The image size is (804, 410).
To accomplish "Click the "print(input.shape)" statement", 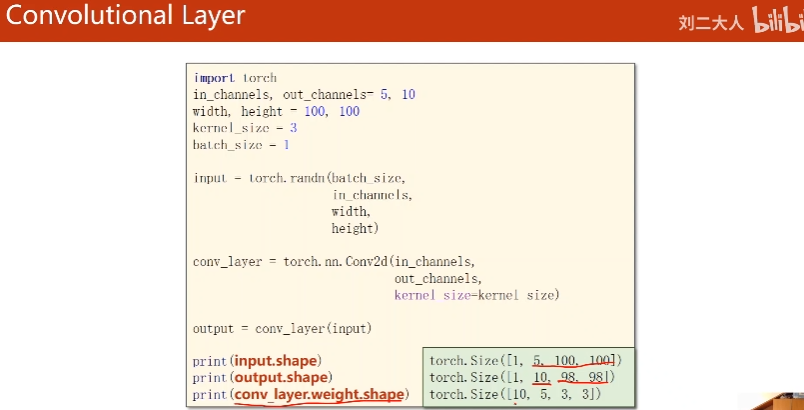I will click(257, 361).
